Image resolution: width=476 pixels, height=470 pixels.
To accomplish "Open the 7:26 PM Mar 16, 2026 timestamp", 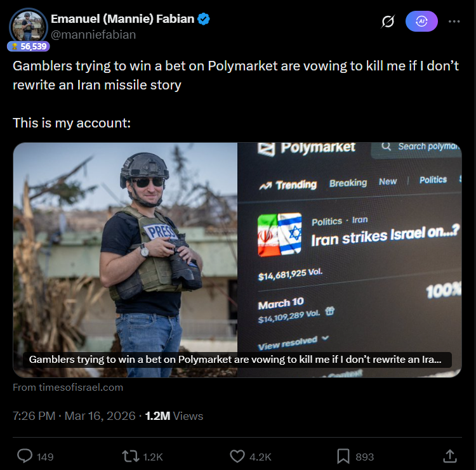I will pyautogui.click(x=74, y=416).
